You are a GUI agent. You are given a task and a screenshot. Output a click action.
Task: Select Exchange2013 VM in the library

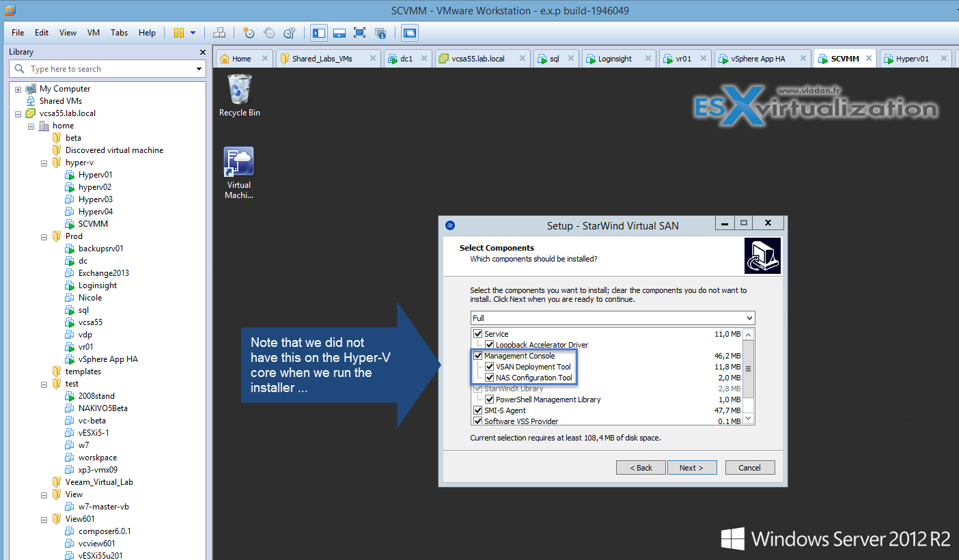[x=103, y=273]
